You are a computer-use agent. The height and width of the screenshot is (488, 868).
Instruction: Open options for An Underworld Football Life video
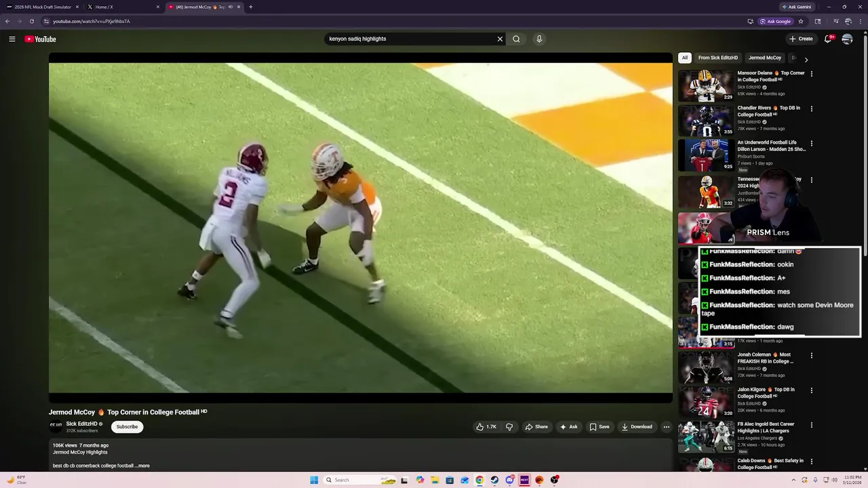click(x=812, y=144)
